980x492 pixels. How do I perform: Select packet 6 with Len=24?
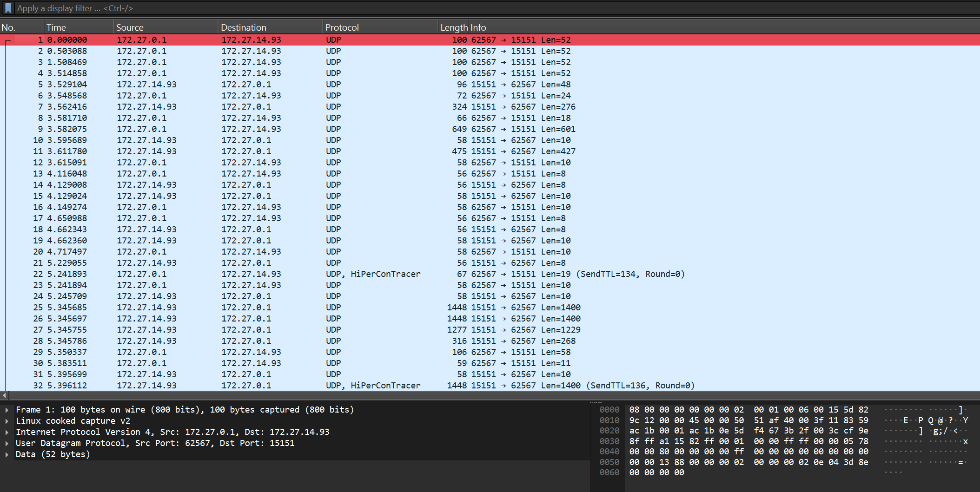(x=490, y=96)
